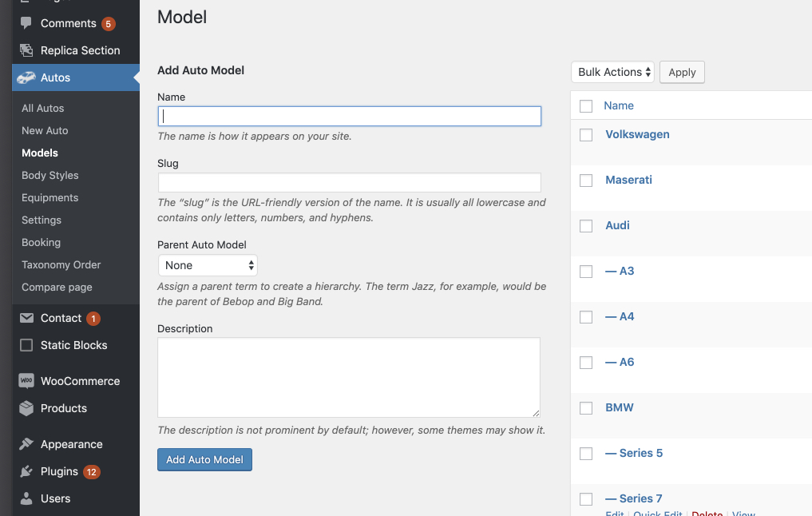Click the Contact envelope icon
Screen dimensions: 812x516
coord(26,318)
